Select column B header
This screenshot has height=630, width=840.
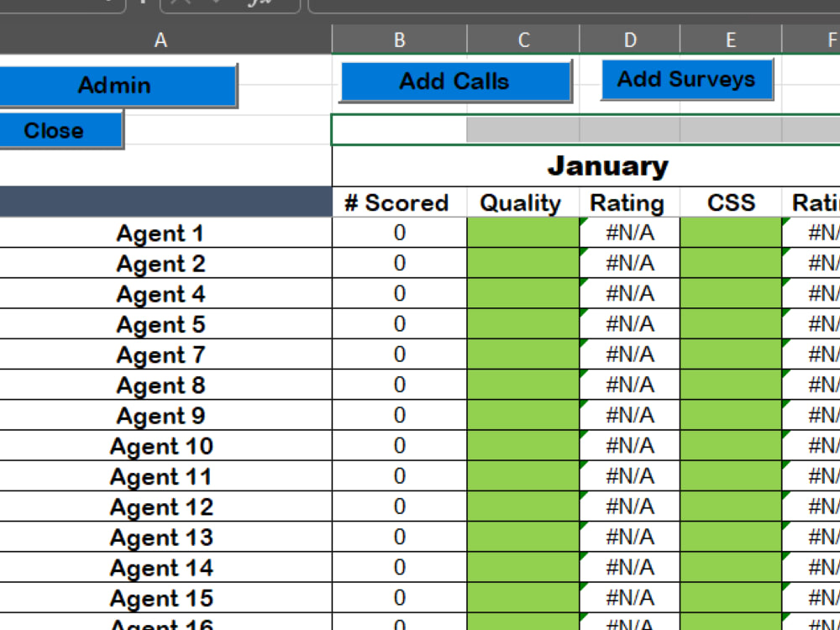pyautogui.click(x=400, y=40)
